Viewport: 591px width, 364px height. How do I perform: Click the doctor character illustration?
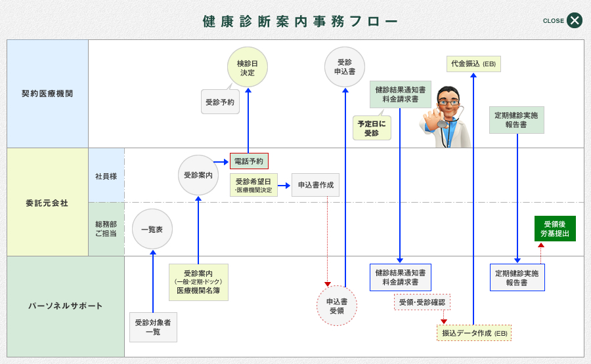(445, 117)
